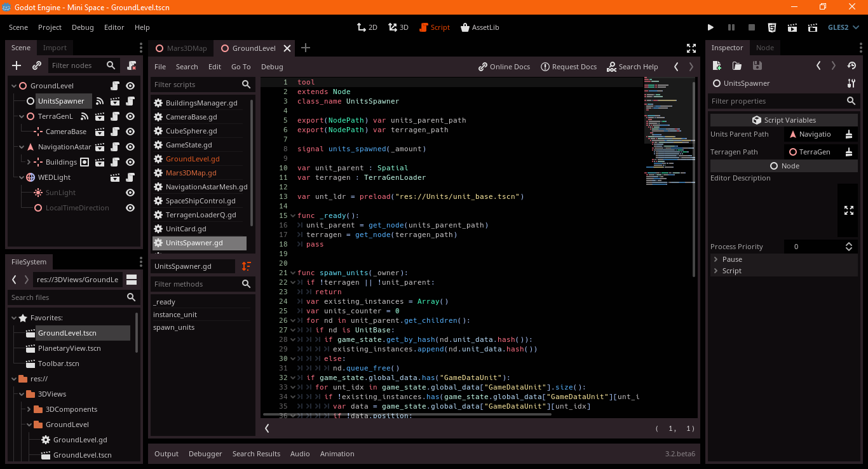Play the current scene icon
This screenshot has height=469, width=868.
tap(792, 27)
